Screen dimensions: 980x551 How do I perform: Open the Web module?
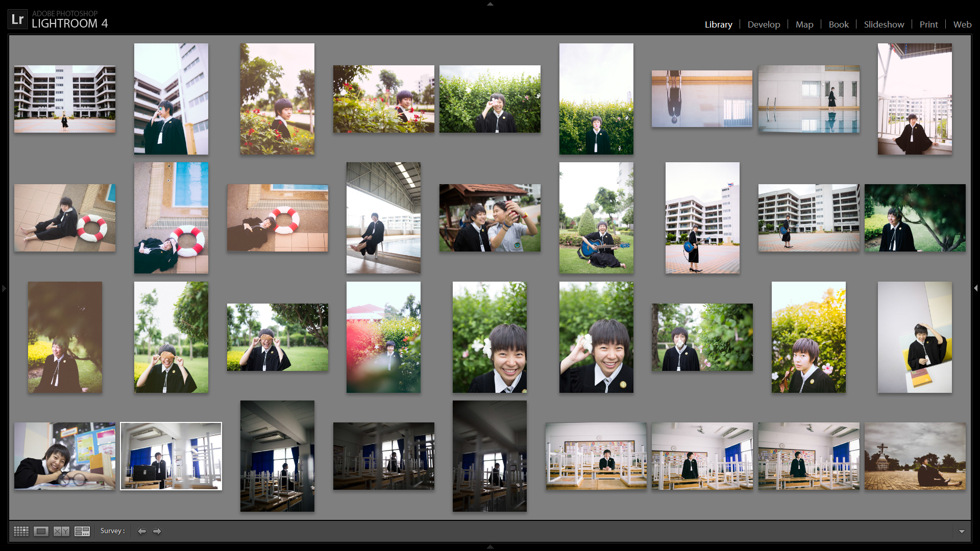click(962, 24)
